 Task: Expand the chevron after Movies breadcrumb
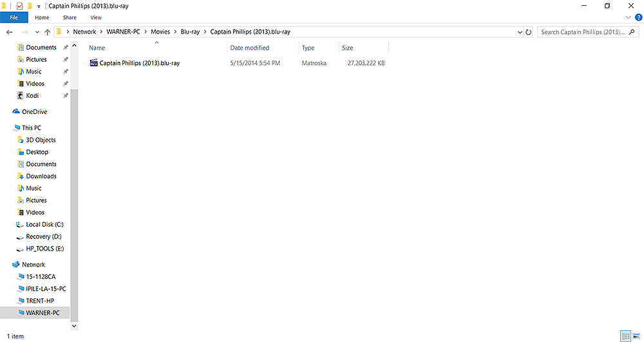coord(175,32)
